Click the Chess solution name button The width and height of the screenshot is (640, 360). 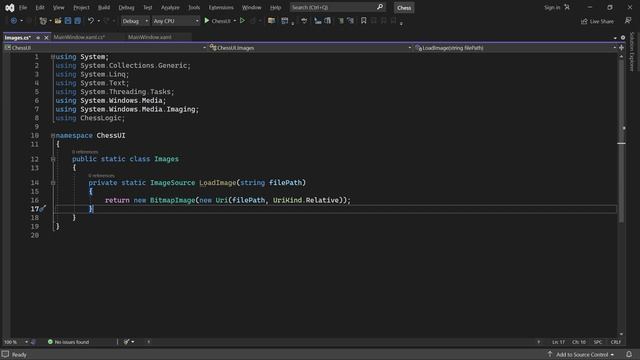404,8
